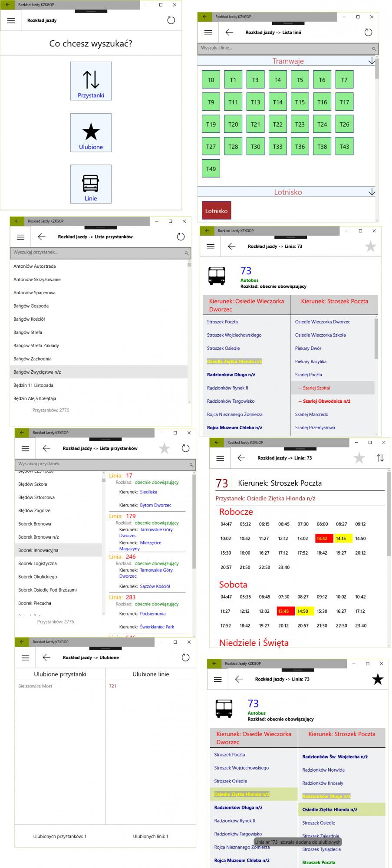Click the swap direction arrows beside timetable star
This screenshot has width=392, height=868.
point(380,458)
